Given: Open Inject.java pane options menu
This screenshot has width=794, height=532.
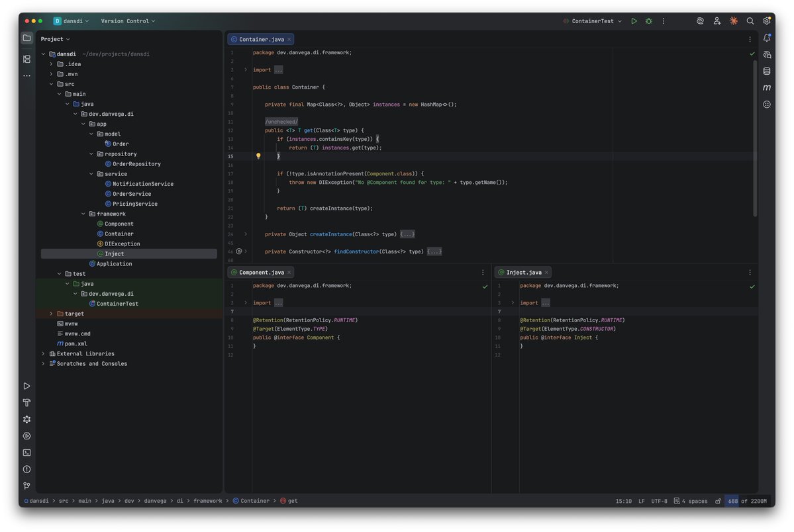Looking at the screenshot, I should [x=750, y=273].
